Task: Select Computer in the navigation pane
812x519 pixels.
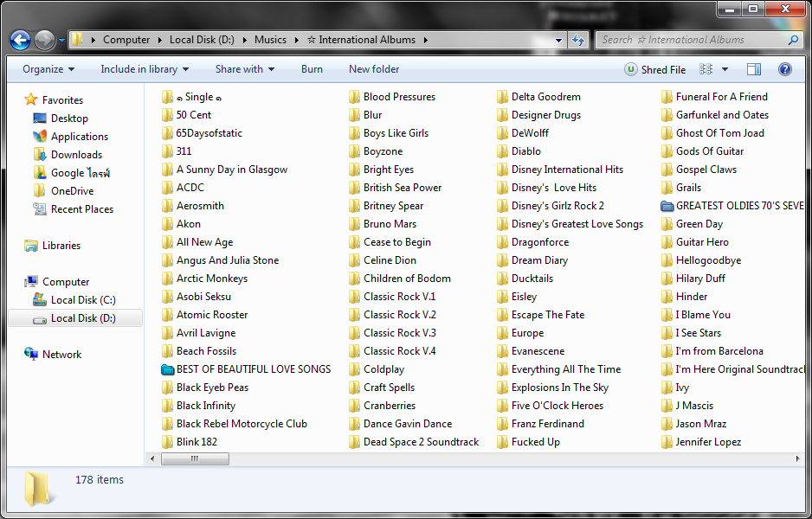Action: pyautogui.click(x=57, y=282)
